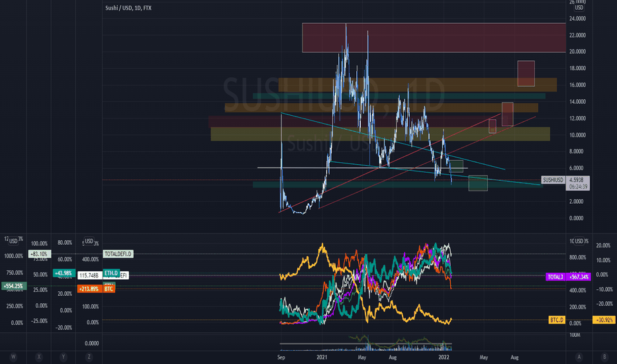Click the 60.00% scale label

[65, 259]
